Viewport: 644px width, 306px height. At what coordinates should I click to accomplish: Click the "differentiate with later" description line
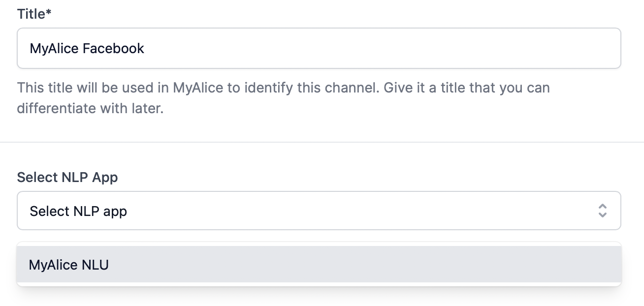pyautogui.click(x=90, y=108)
